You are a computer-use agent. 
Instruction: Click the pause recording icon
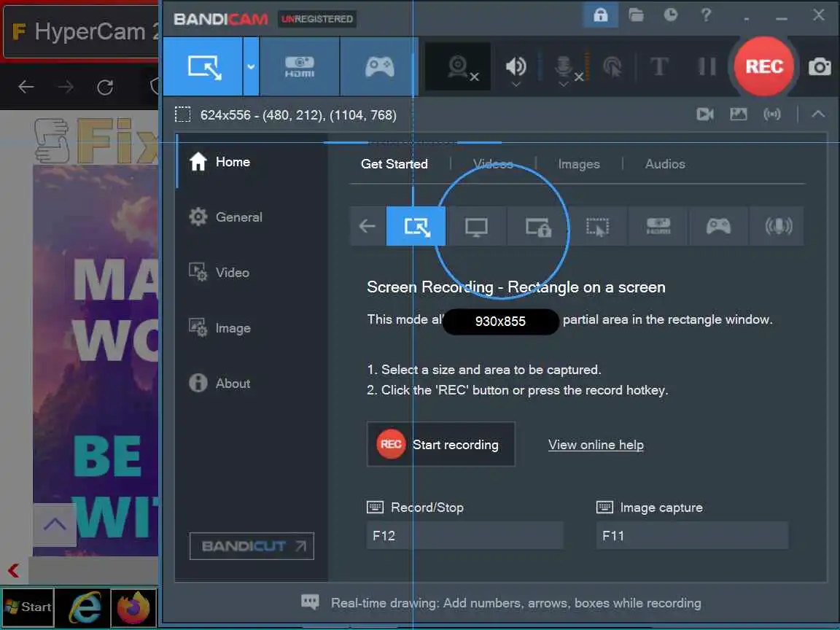707,66
